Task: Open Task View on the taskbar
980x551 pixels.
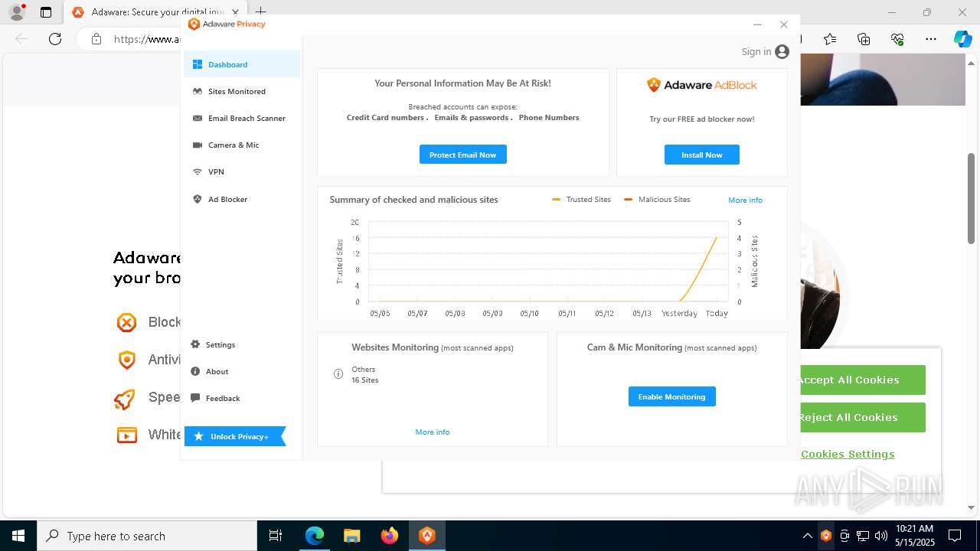Action: tap(276, 536)
